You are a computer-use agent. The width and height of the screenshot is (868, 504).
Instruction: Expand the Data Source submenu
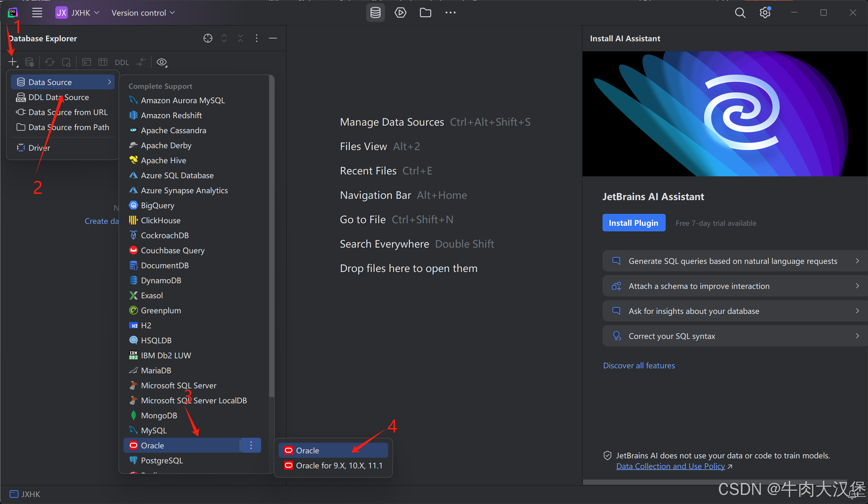click(x=63, y=82)
